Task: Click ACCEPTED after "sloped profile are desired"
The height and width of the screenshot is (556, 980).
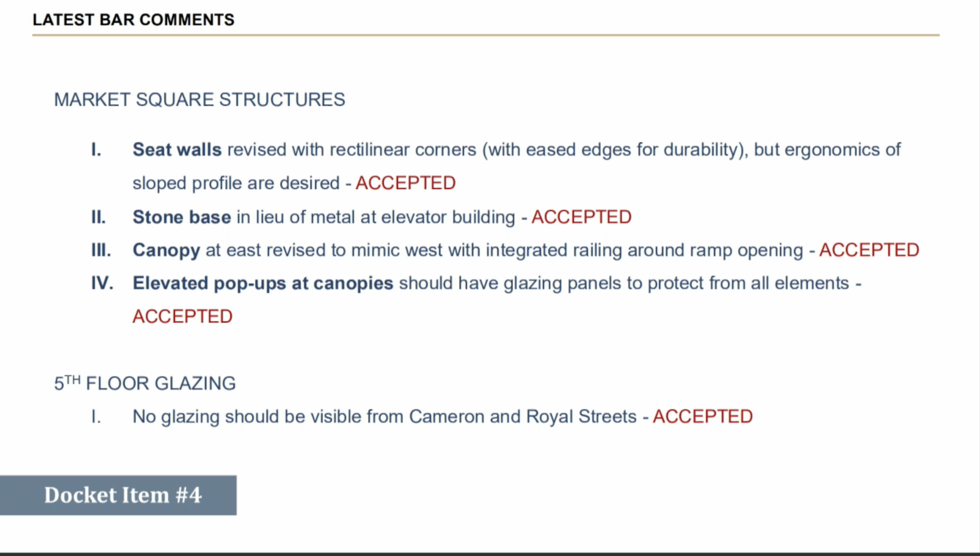Action: point(405,183)
